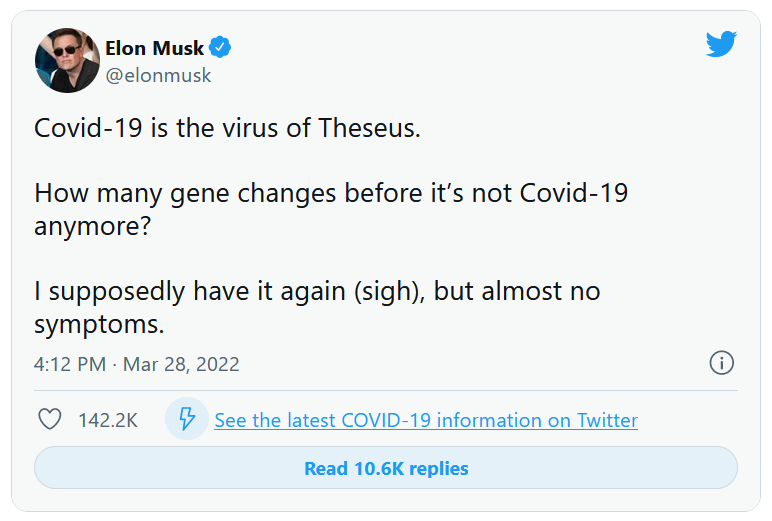This screenshot has height=521, width=772.
Task: Click the Elon Musk display name
Action: pyautogui.click(x=154, y=48)
